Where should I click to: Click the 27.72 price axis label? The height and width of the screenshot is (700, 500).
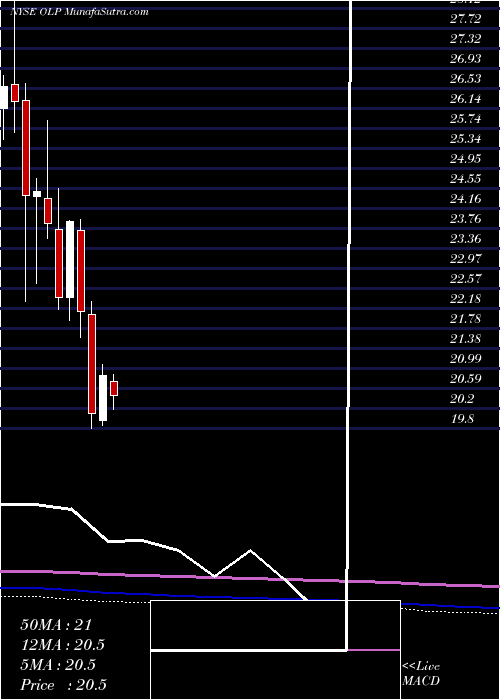466,19
